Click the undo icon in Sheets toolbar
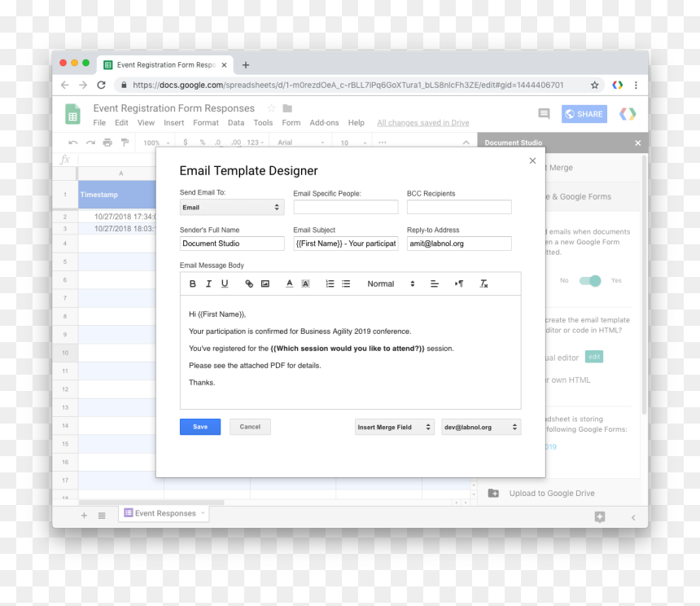Screen dimensions: 700x606 coord(72,143)
